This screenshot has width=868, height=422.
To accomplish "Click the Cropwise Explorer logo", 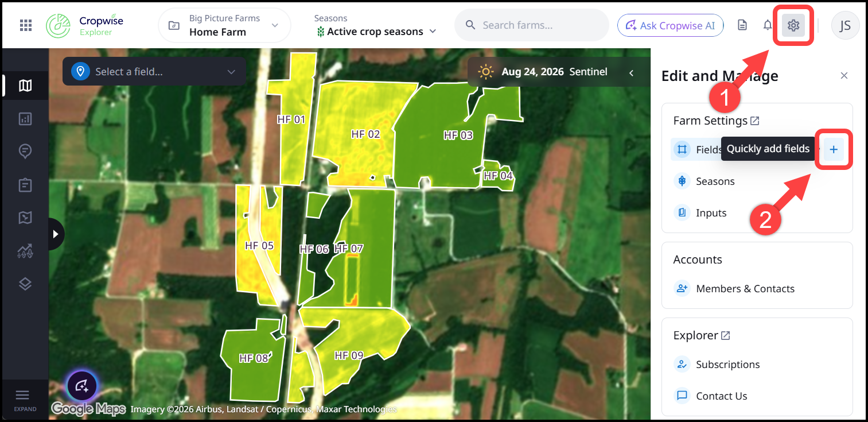I will [x=85, y=26].
